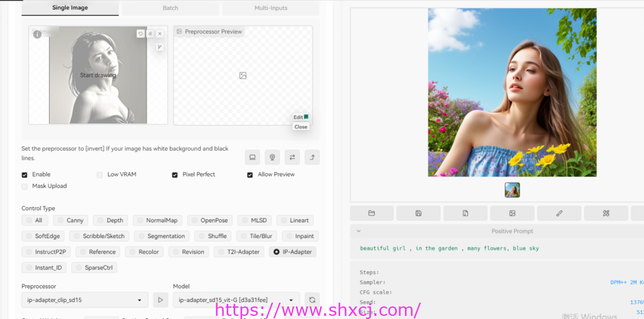Select the OpenPose control type
The width and height of the screenshot is (644, 319).
click(x=210, y=220)
